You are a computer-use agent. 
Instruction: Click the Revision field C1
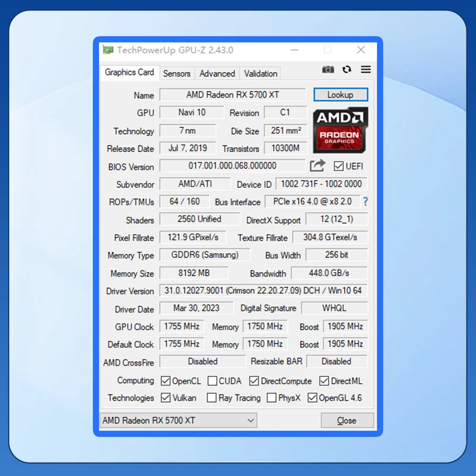(x=285, y=113)
